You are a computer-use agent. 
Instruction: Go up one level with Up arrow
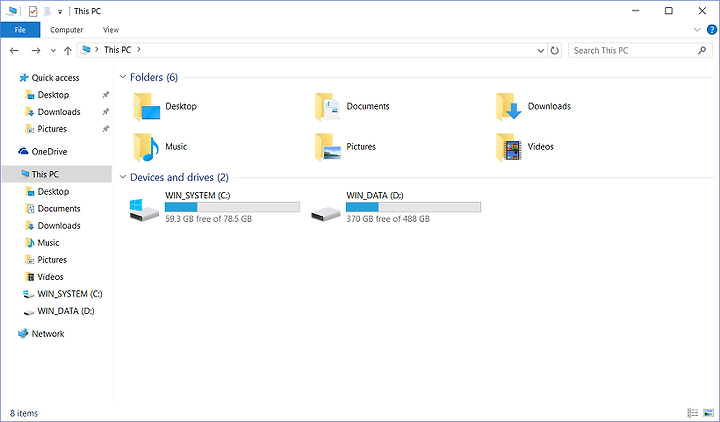pyautogui.click(x=68, y=51)
